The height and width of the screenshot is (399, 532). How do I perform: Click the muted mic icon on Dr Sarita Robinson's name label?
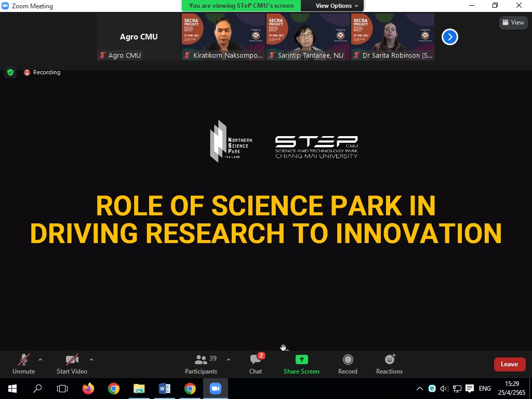tap(356, 55)
